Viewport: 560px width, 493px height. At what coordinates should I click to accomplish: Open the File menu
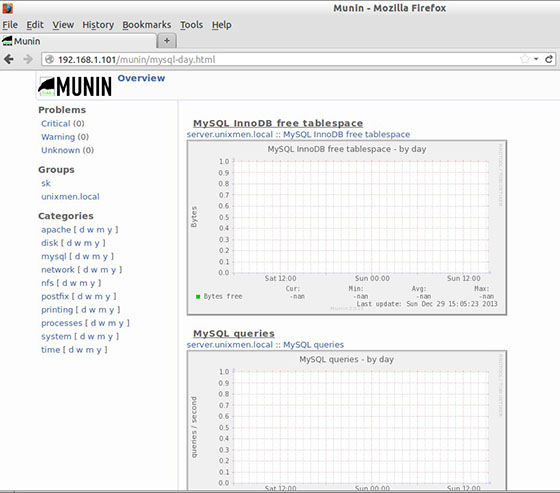click(10, 25)
